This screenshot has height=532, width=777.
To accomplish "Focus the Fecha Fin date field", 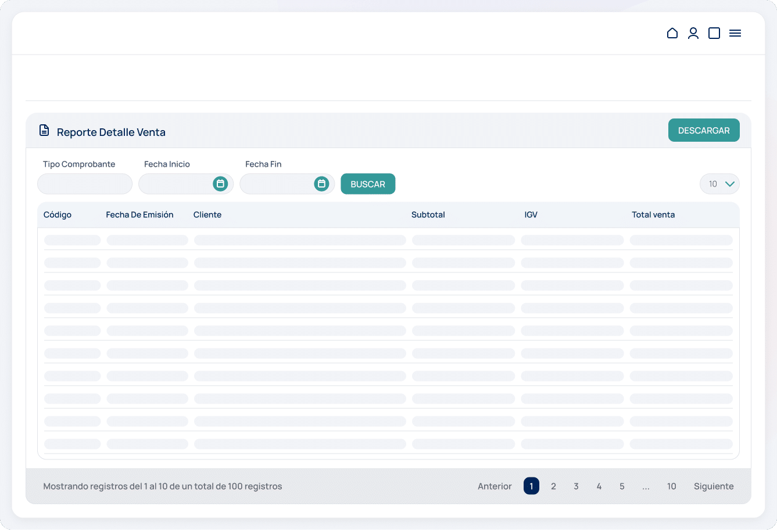I will (x=287, y=184).
